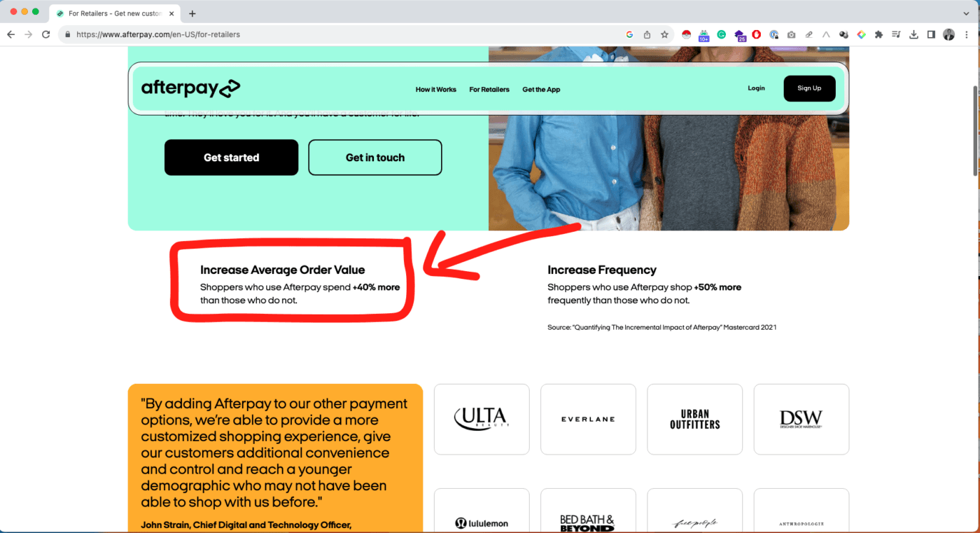The height and width of the screenshot is (533, 980).
Task: Click the Downloads icon in the toolbar
Action: [x=914, y=34]
